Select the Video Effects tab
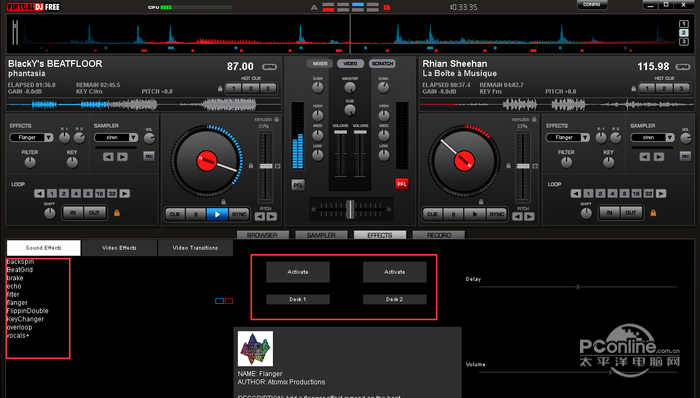The height and width of the screenshot is (398, 700). click(x=119, y=248)
